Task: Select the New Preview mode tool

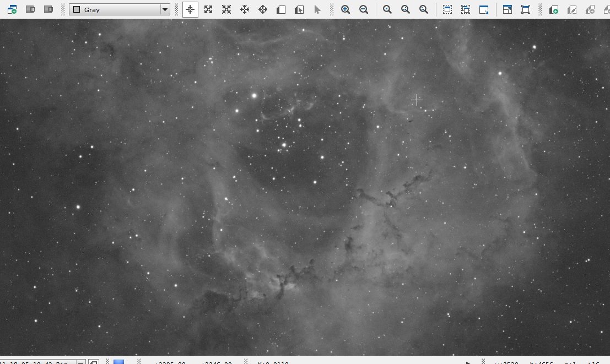Action: (281, 9)
